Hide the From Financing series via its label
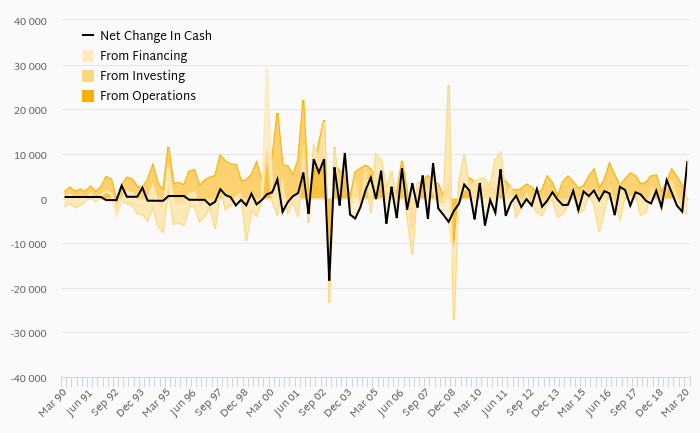Screen dimensions: 700x433 143,56
